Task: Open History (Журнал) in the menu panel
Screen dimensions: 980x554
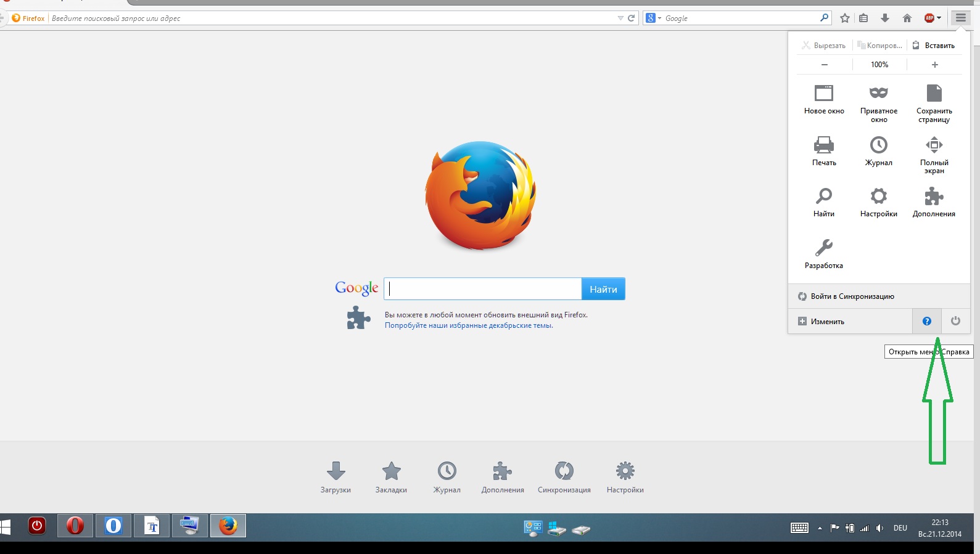Action: tap(879, 151)
